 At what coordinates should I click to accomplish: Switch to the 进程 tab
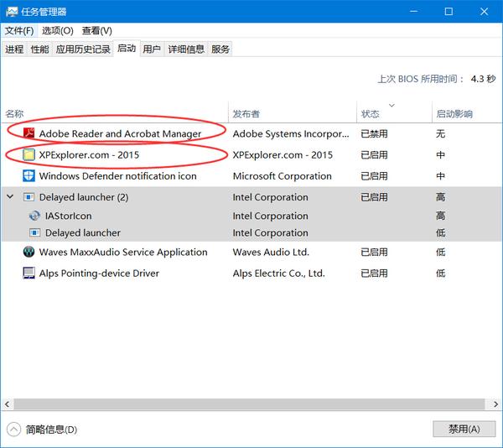[14, 49]
